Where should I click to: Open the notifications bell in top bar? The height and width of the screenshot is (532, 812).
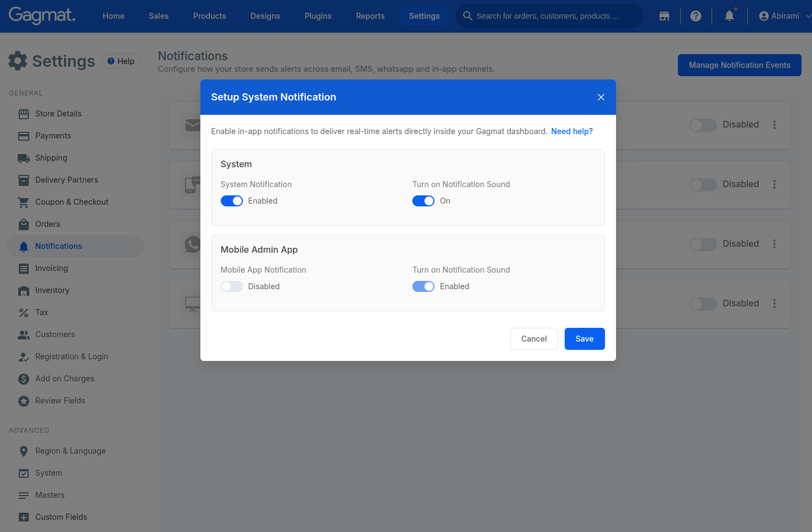(x=729, y=16)
